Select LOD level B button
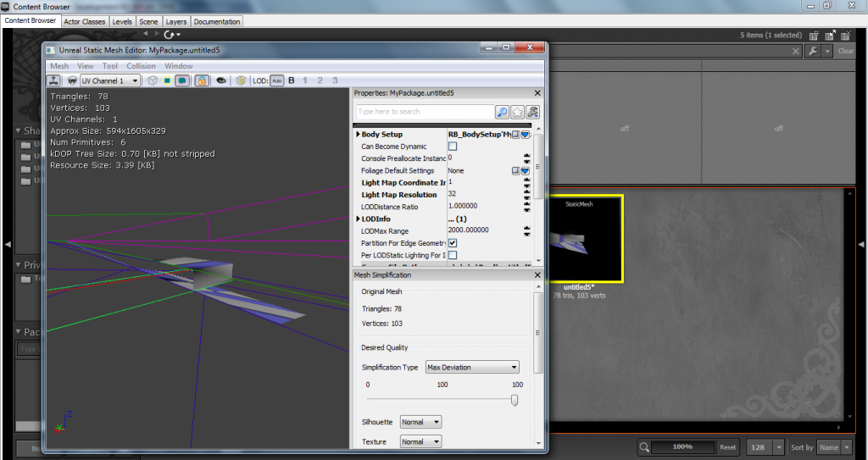The width and height of the screenshot is (868, 460). [x=292, y=80]
